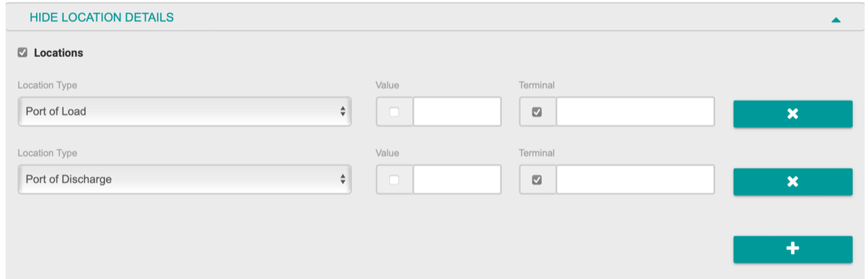Click the Port of Discharge select arrows
Image resolution: width=868 pixels, height=279 pixels.
tap(342, 179)
